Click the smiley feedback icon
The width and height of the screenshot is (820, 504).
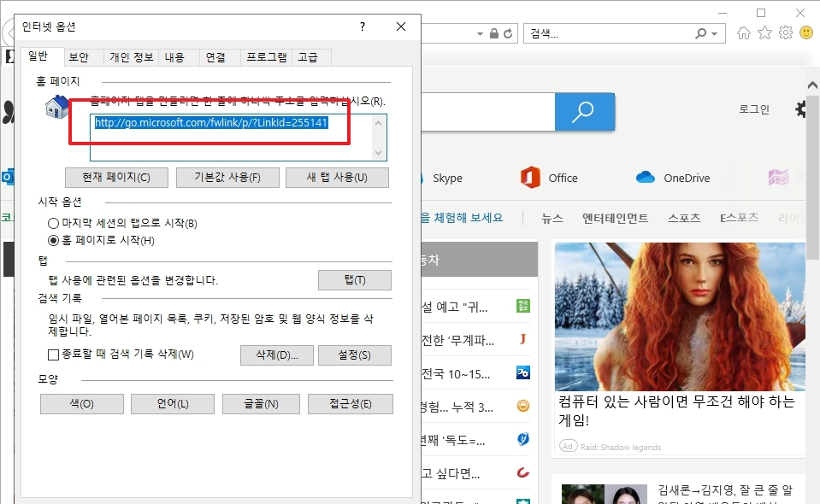point(806,33)
